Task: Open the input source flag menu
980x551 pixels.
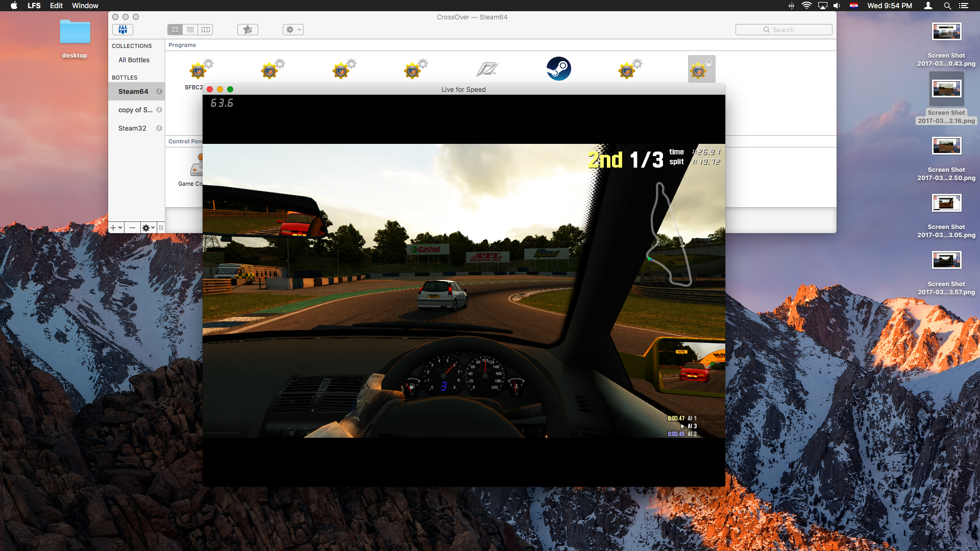Action: (854, 6)
